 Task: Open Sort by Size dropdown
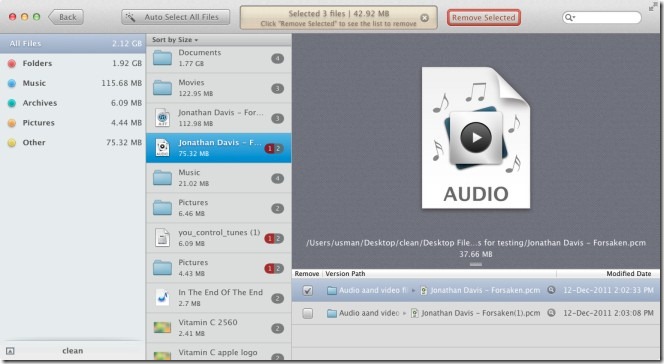coord(175,40)
